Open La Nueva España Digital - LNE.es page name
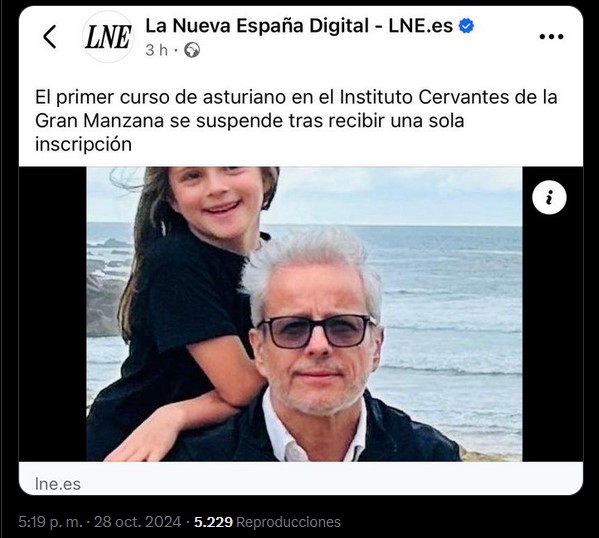The image size is (599, 538). [299, 26]
